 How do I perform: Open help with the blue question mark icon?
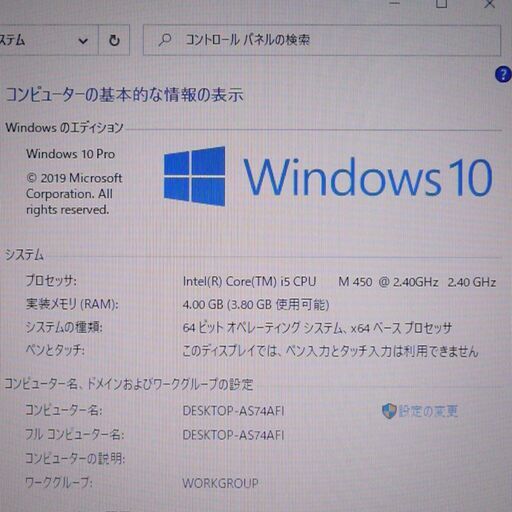pyautogui.click(x=503, y=74)
